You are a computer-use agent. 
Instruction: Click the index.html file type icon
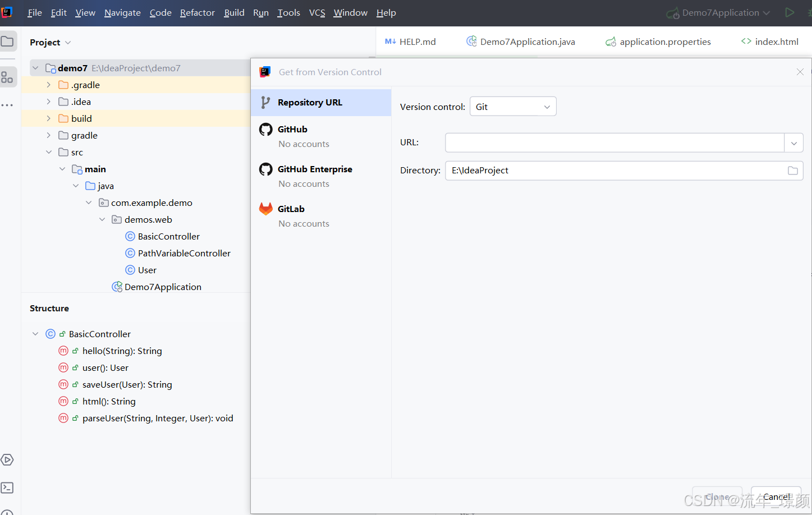click(746, 42)
